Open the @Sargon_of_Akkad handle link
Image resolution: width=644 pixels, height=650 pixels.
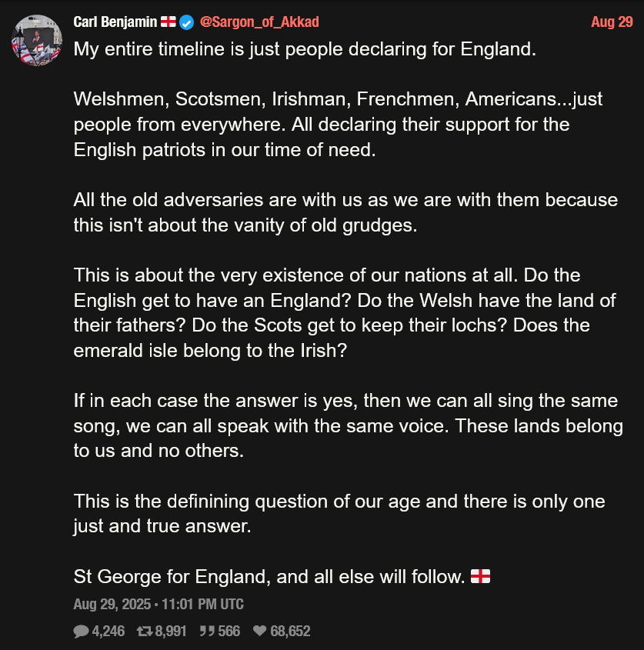(x=259, y=22)
